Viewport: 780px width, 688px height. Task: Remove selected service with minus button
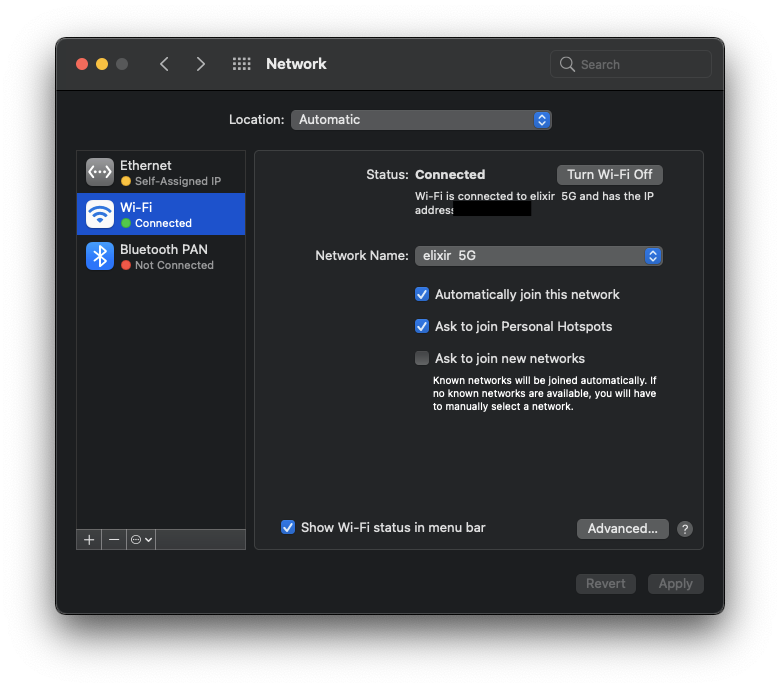[x=114, y=540]
